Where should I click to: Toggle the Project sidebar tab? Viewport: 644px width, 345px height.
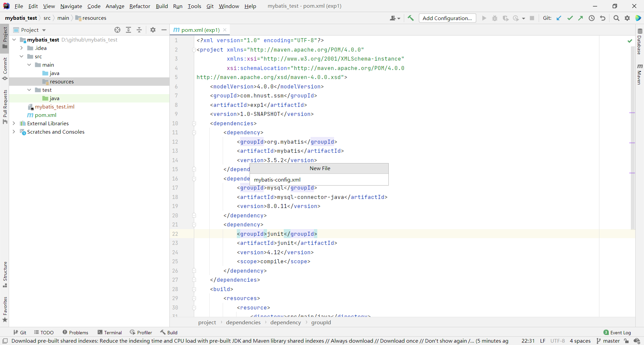(5, 38)
